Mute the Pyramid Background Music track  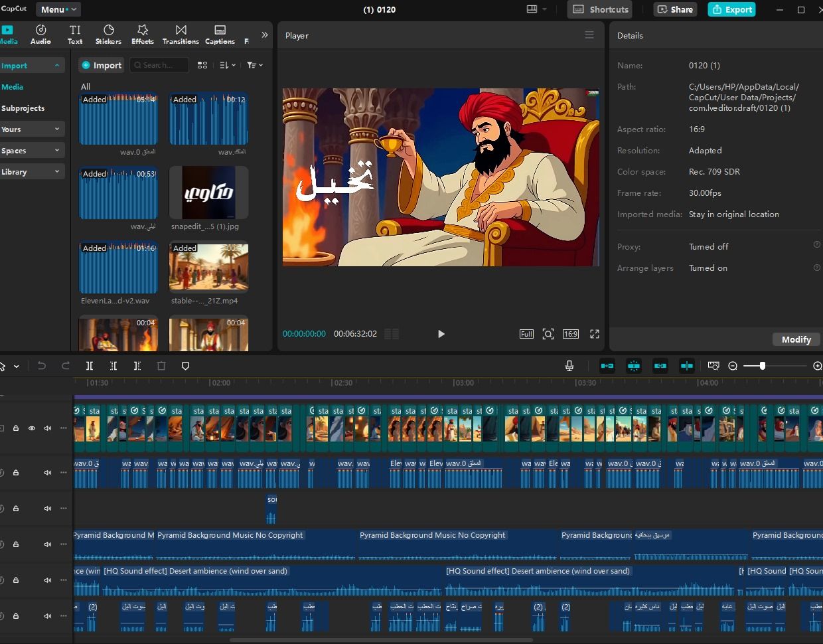click(48, 544)
